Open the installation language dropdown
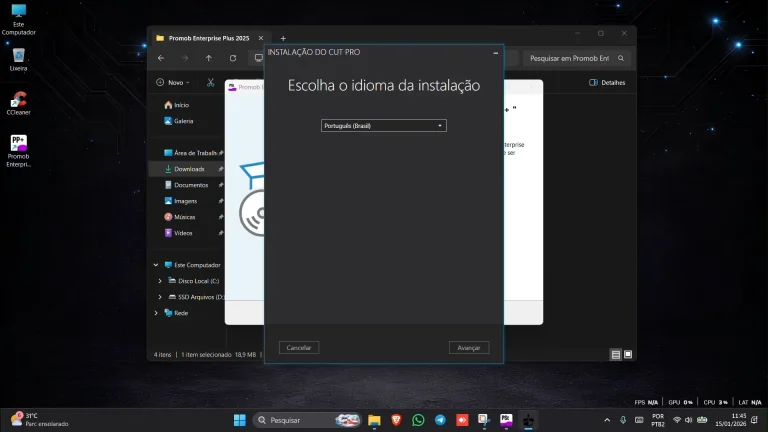Screen dimensions: 768x432 pos(384,126)
